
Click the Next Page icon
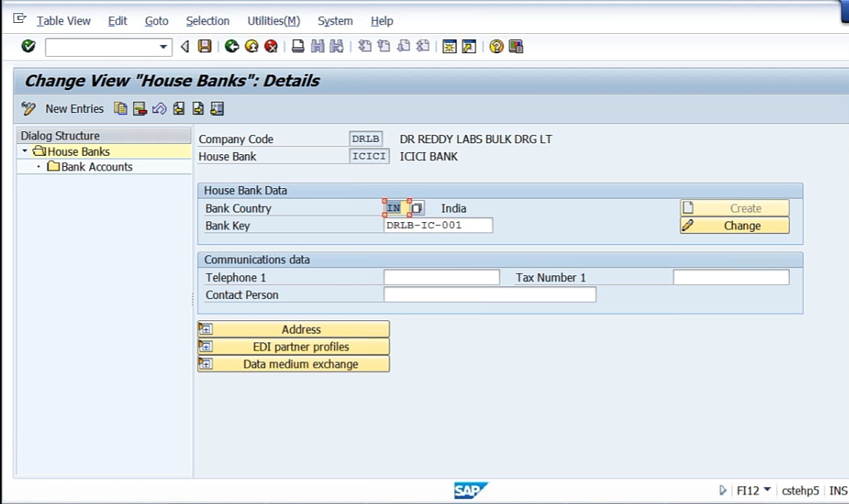(x=403, y=46)
